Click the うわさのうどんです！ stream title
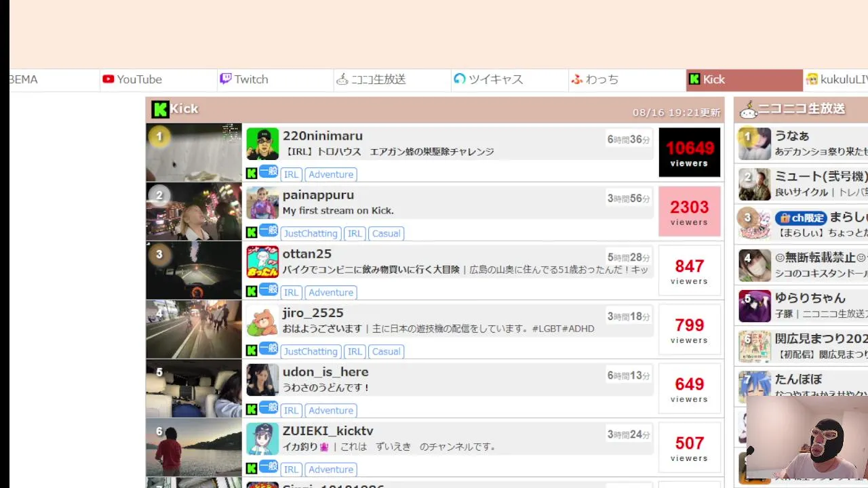The width and height of the screenshot is (868, 488). 326,388
